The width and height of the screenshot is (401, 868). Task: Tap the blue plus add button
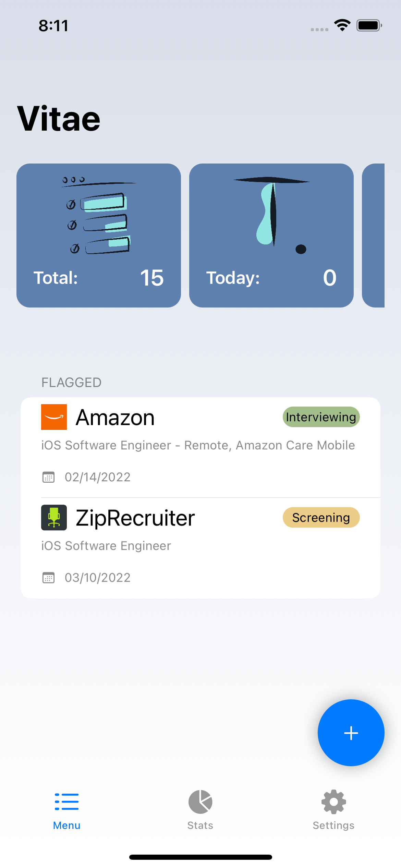pyautogui.click(x=351, y=733)
